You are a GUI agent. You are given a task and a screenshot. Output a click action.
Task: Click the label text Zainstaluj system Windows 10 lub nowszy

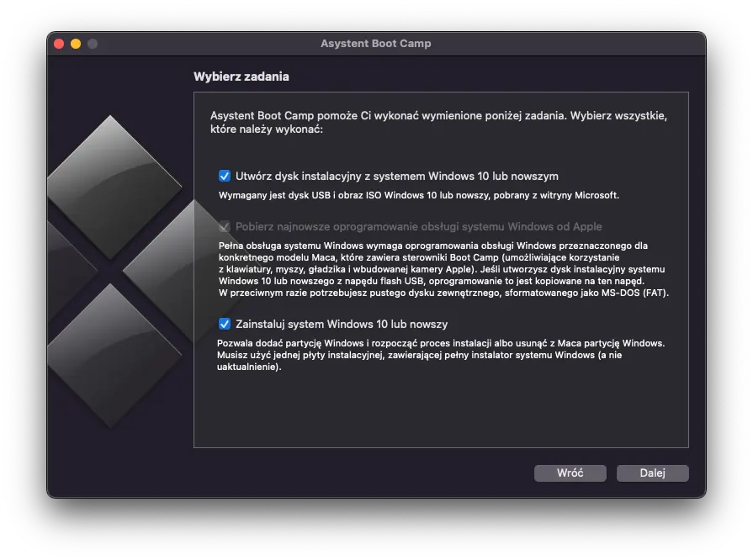pyautogui.click(x=342, y=324)
